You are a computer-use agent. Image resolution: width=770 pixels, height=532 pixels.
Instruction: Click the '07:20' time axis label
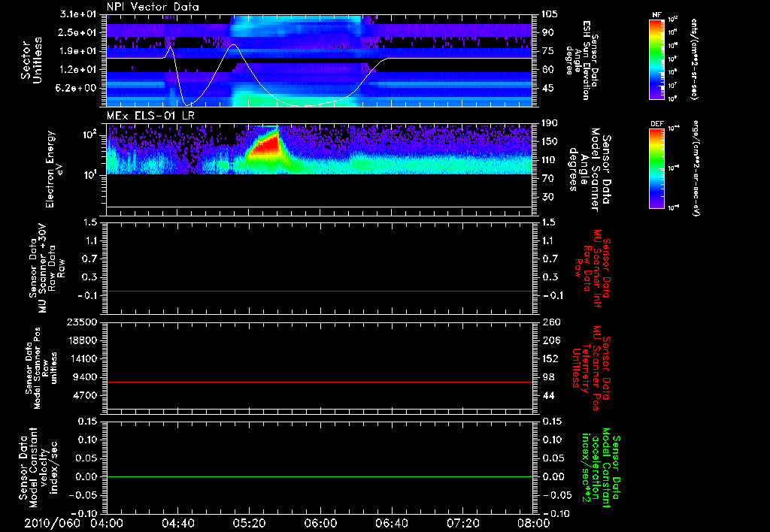462,523
